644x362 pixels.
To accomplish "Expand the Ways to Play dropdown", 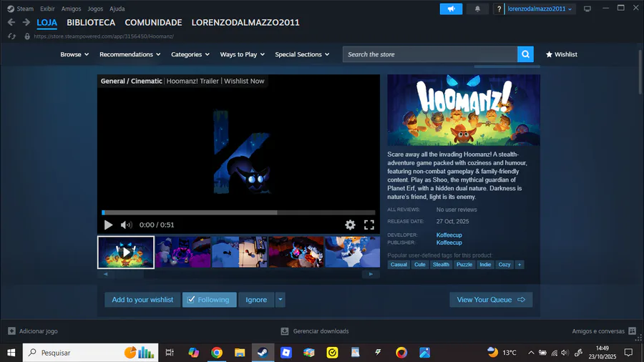I will [243, 54].
